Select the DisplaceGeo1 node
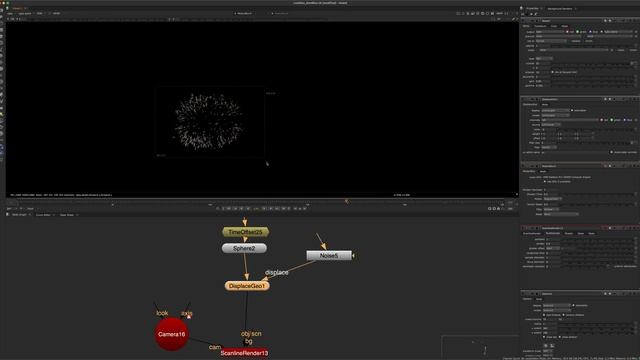Viewport: 640px width, 360px height. coord(247,286)
